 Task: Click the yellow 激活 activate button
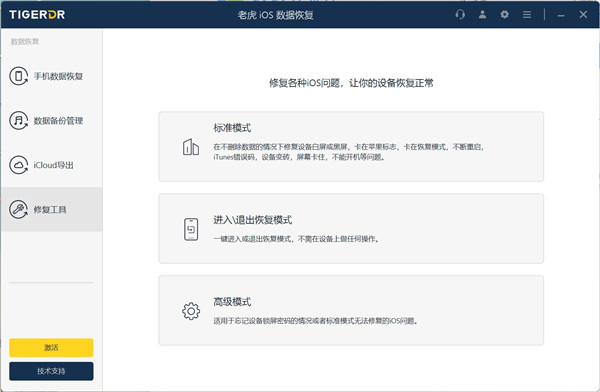tap(51, 348)
